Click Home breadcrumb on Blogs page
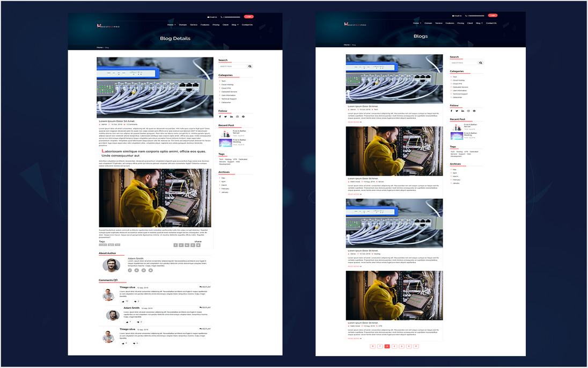Image resolution: width=588 pixels, height=368 pixels. point(347,45)
